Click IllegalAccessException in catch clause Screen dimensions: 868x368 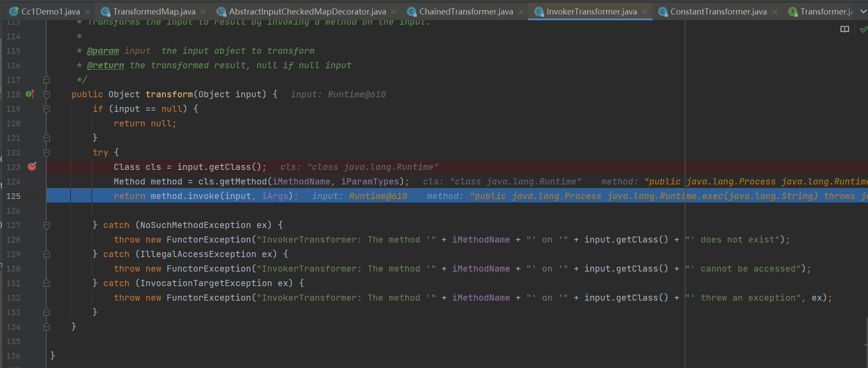tap(198, 254)
